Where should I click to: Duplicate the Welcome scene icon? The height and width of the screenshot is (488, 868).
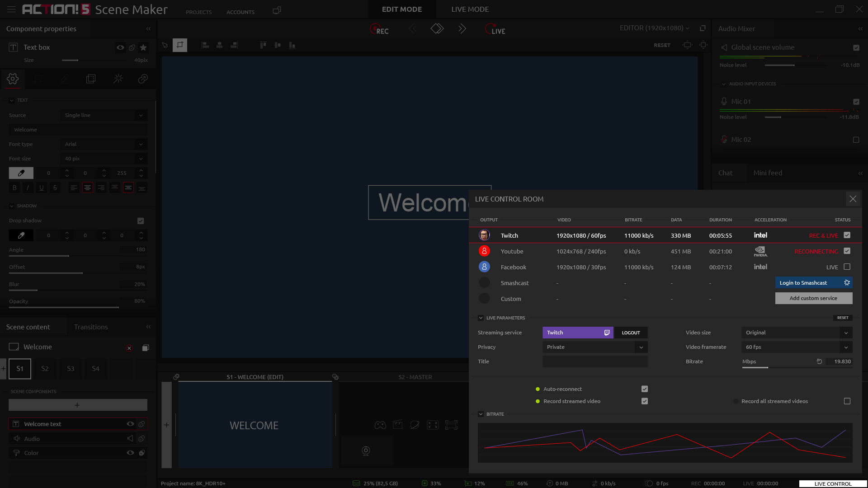coord(146,347)
